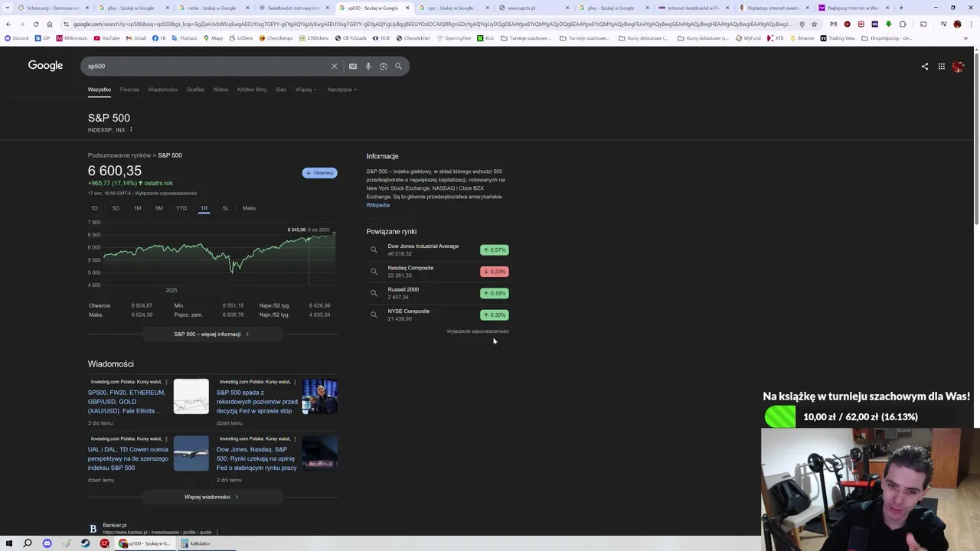Start voice search with the microphone
Screen dimensions: 980x551
pyautogui.click(x=368, y=66)
